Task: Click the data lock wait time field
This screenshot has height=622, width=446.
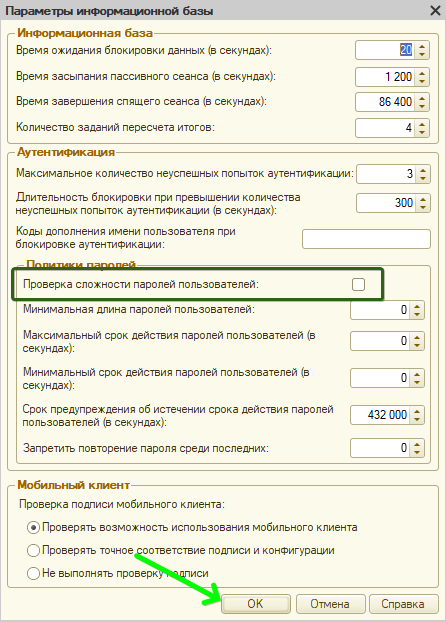Action: point(385,50)
